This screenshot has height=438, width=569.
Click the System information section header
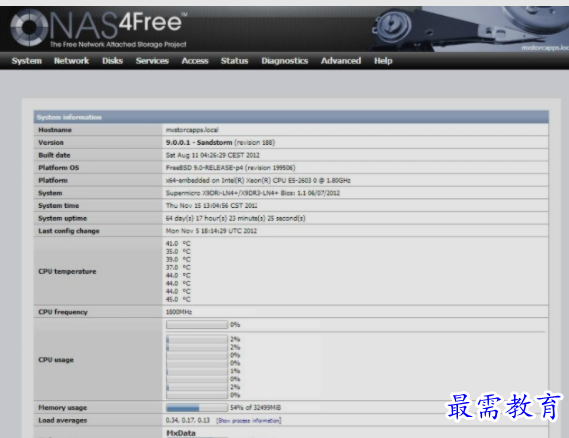tap(291, 117)
